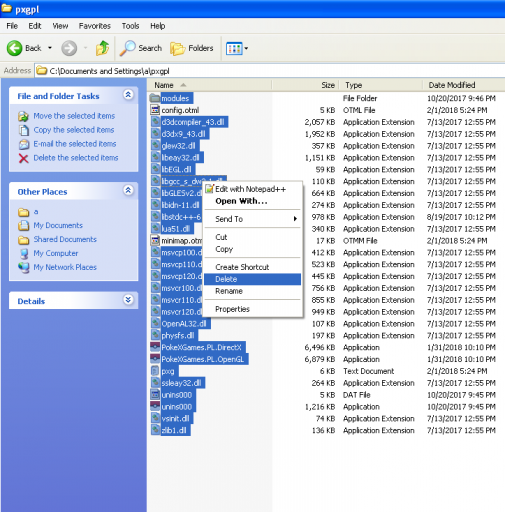Open the File menu
The image size is (505, 512).
click(12, 26)
